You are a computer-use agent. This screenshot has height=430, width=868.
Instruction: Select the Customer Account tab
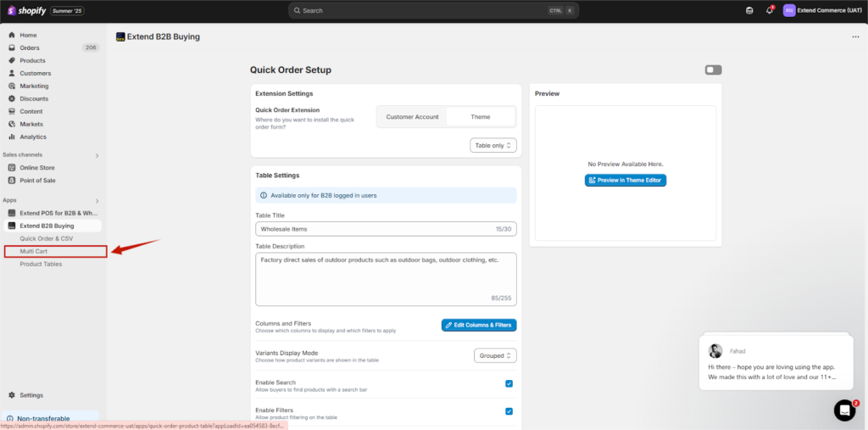(x=412, y=117)
